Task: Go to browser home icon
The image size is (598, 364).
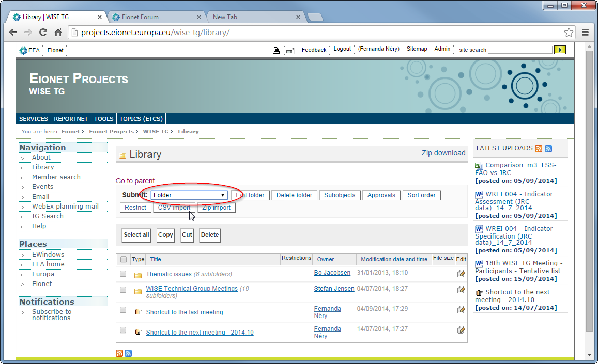Action: (x=58, y=33)
